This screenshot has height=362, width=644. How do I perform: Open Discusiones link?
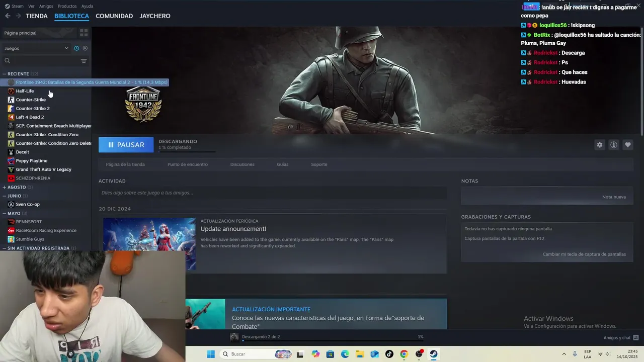tap(243, 164)
